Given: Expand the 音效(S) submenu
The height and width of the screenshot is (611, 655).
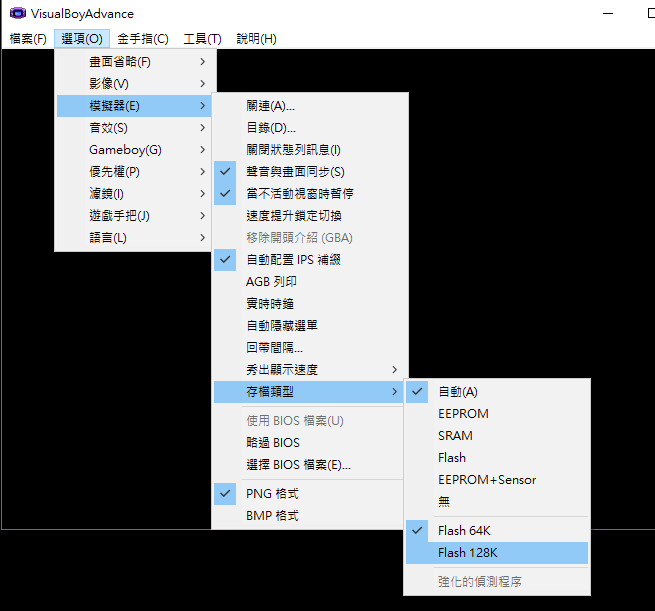Looking at the screenshot, I should [x=134, y=128].
